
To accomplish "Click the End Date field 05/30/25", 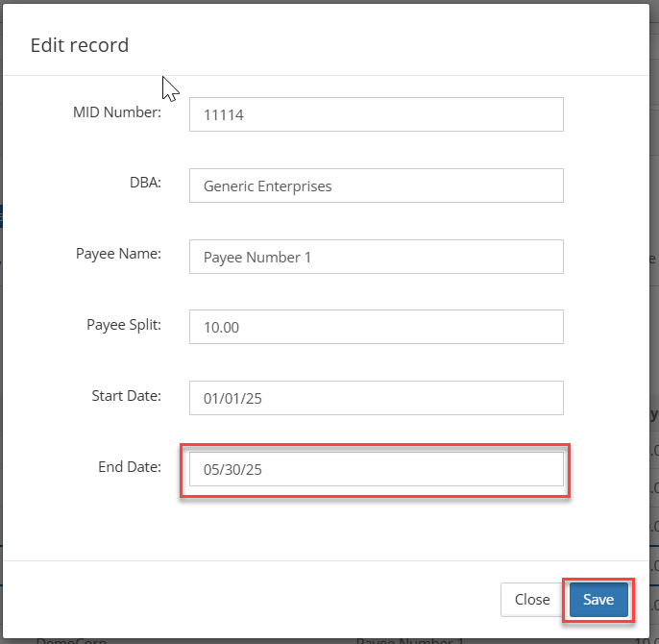I will (x=377, y=469).
